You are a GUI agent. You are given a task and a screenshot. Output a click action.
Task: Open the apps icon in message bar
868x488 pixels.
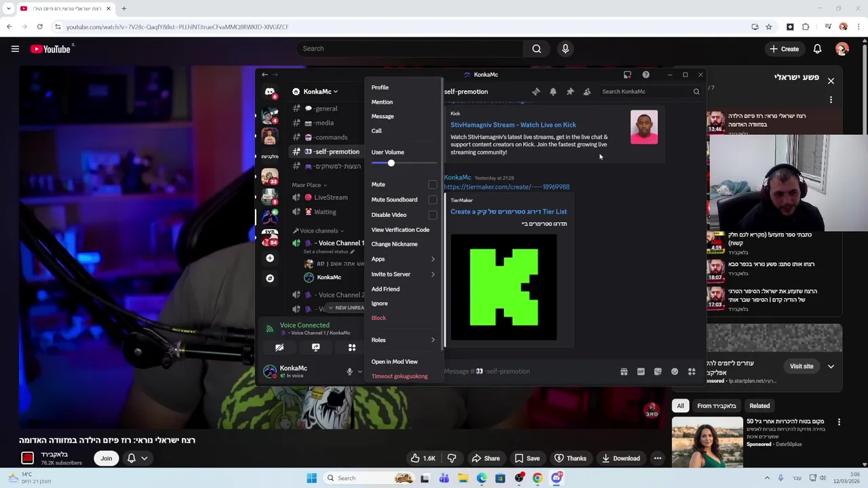tap(692, 371)
